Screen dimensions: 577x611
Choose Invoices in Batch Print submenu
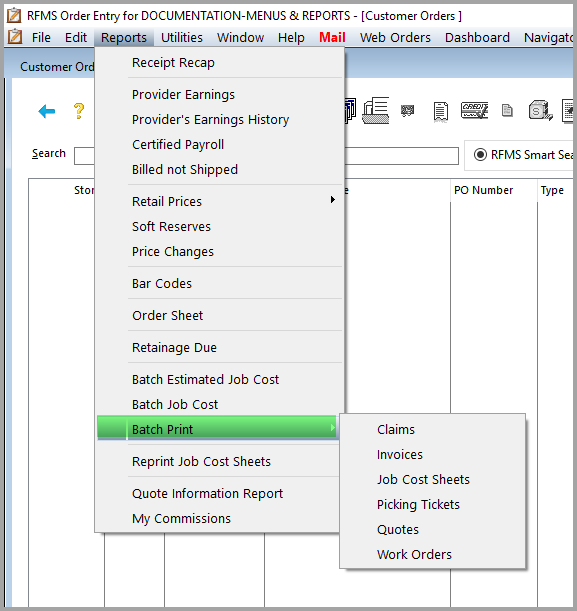click(432, 454)
